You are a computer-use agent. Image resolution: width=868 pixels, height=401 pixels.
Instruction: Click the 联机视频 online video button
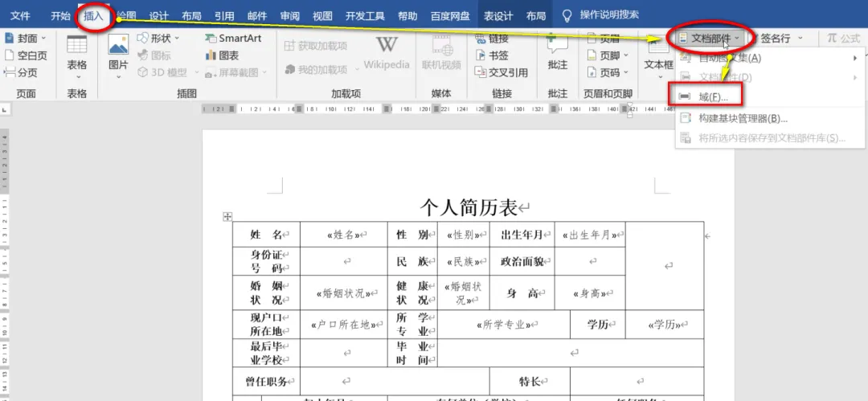(441, 52)
